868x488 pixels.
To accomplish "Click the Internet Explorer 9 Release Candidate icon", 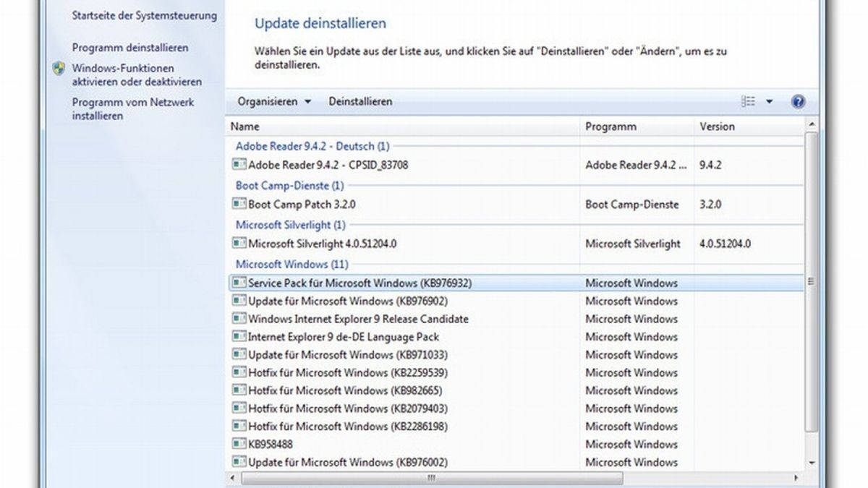I will pyautogui.click(x=239, y=319).
